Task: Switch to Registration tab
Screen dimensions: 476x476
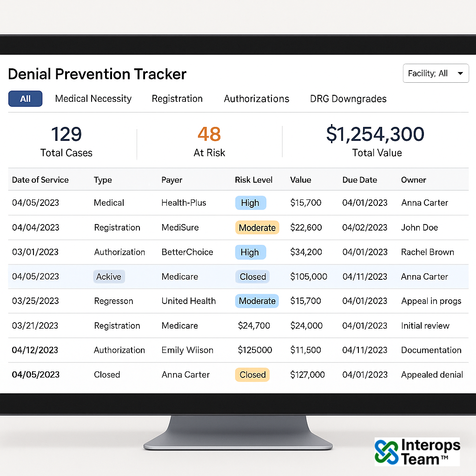Action: 177,99
